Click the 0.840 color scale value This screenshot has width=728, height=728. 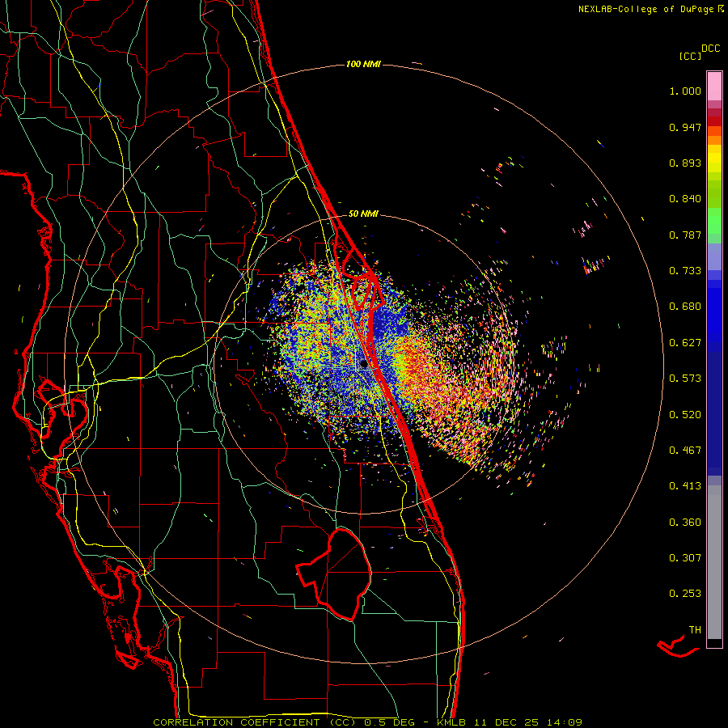pyautogui.click(x=685, y=199)
